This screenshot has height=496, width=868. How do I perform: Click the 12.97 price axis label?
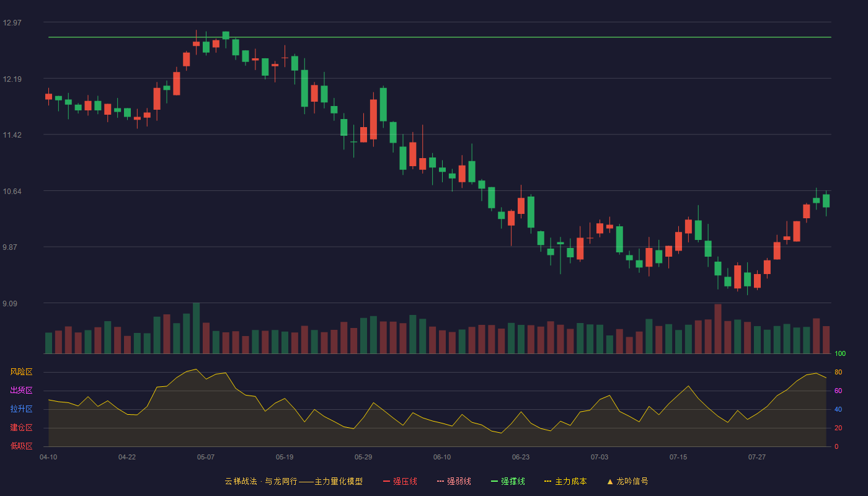(x=12, y=23)
